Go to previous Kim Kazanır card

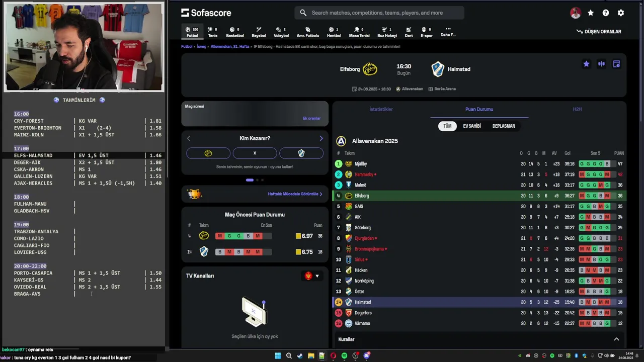click(189, 138)
